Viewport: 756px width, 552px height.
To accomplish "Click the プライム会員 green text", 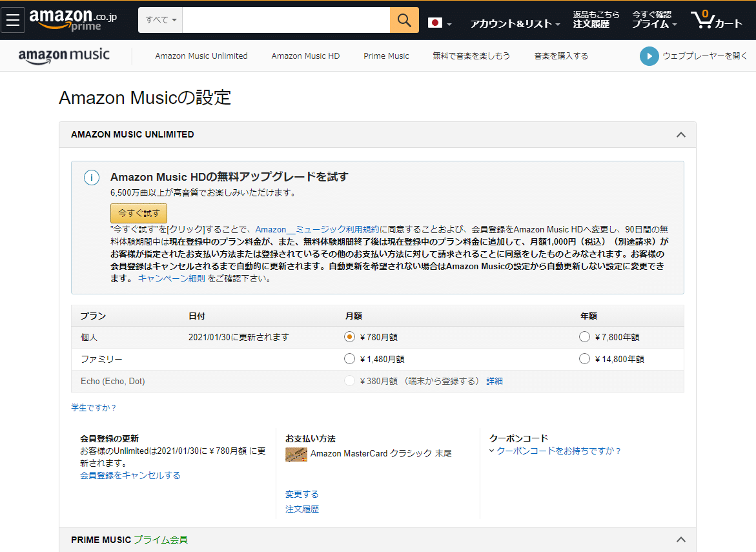I will coord(161,540).
